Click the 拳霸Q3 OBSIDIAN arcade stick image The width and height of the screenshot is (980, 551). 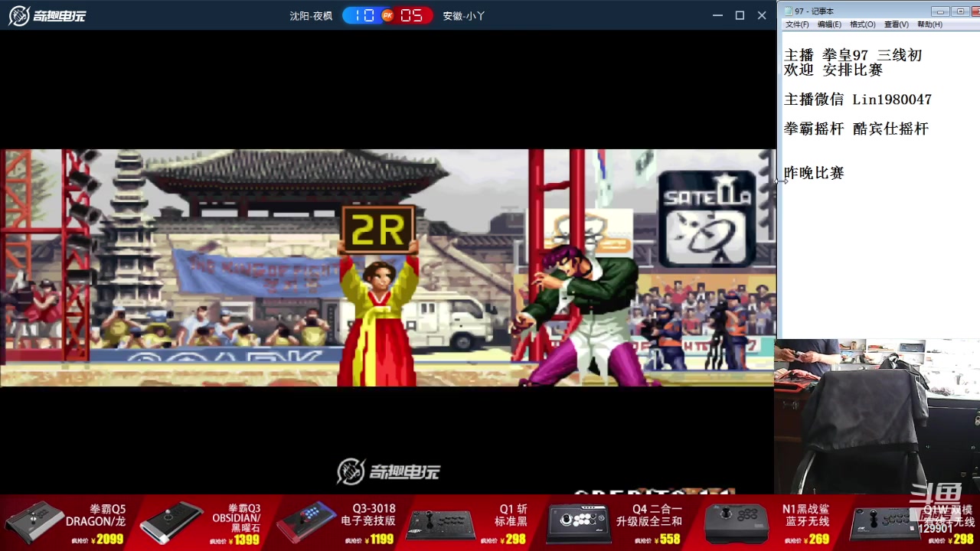[171, 522]
